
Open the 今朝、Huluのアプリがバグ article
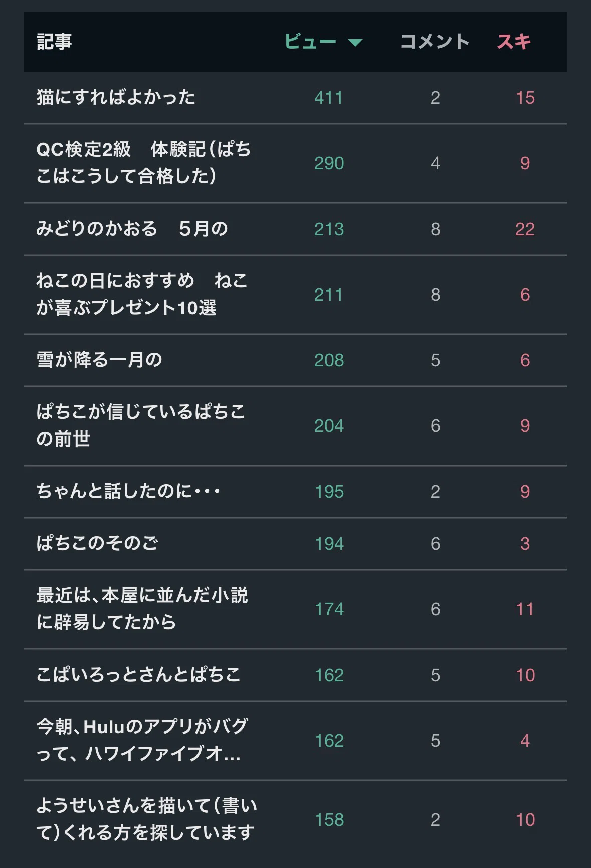click(142, 740)
